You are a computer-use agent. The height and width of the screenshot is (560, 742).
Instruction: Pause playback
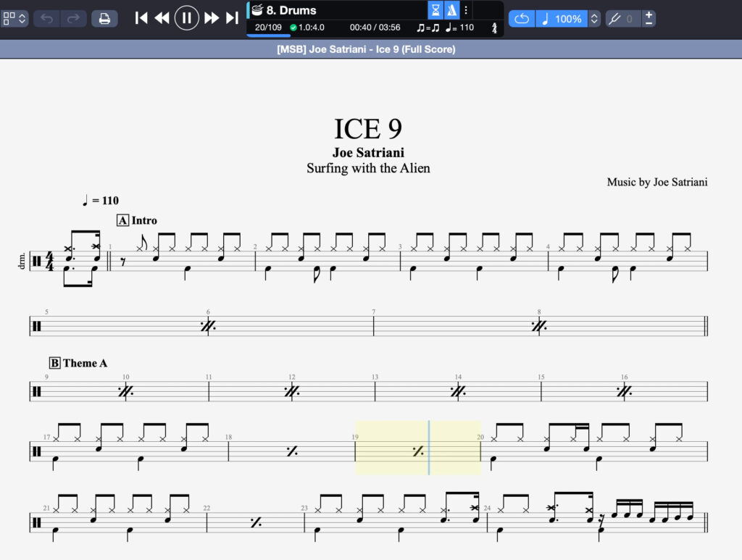click(x=186, y=18)
